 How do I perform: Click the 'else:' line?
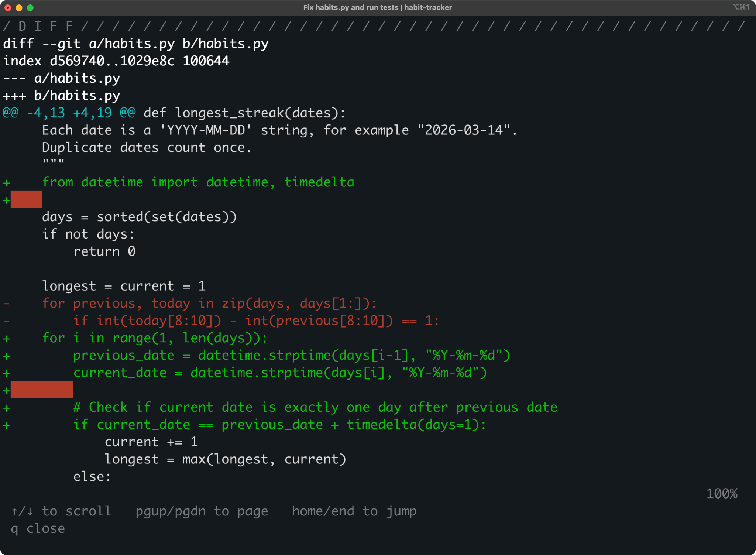point(92,476)
